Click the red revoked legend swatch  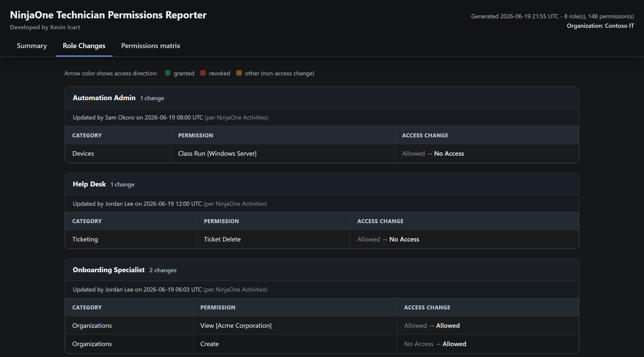click(203, 73)
